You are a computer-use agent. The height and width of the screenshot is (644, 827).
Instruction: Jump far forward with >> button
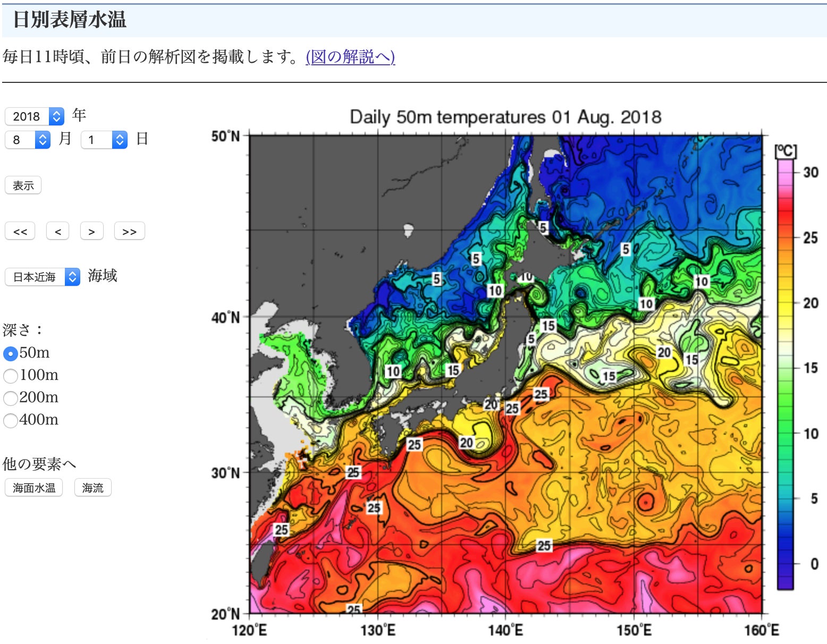pyautogui.click(x=129, y=232)
